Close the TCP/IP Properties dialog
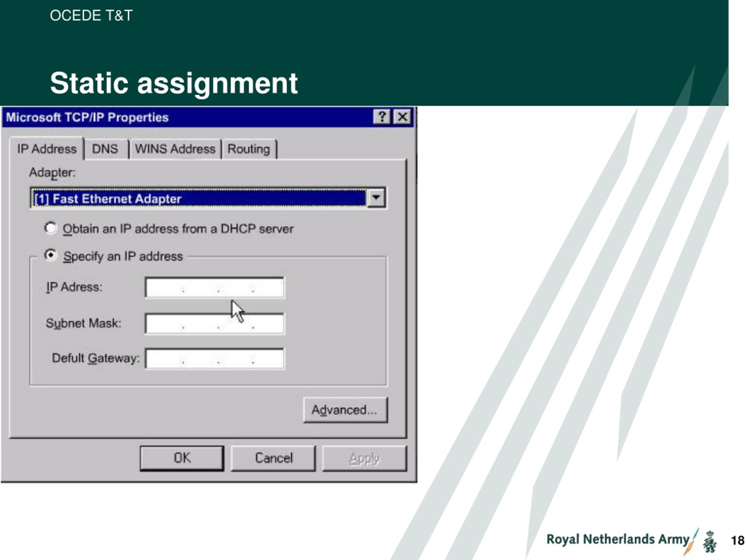Screen dimensions: 747x560 (x=402, y=117)
